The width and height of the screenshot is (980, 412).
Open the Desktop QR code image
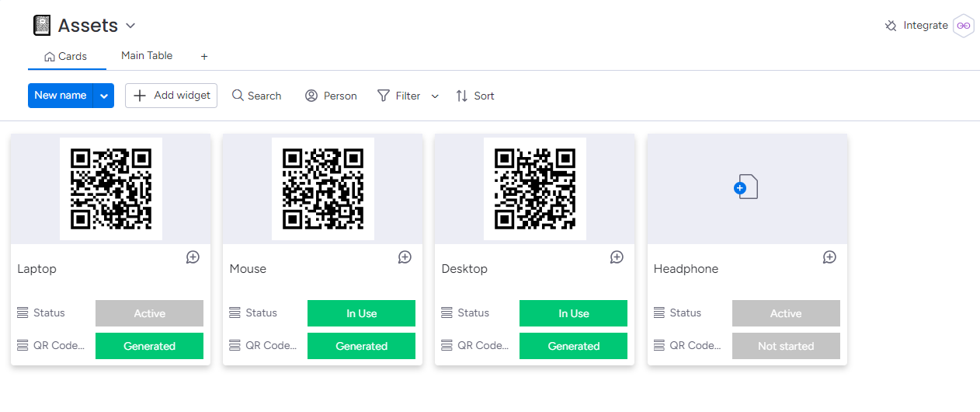(x=535, y=189)
